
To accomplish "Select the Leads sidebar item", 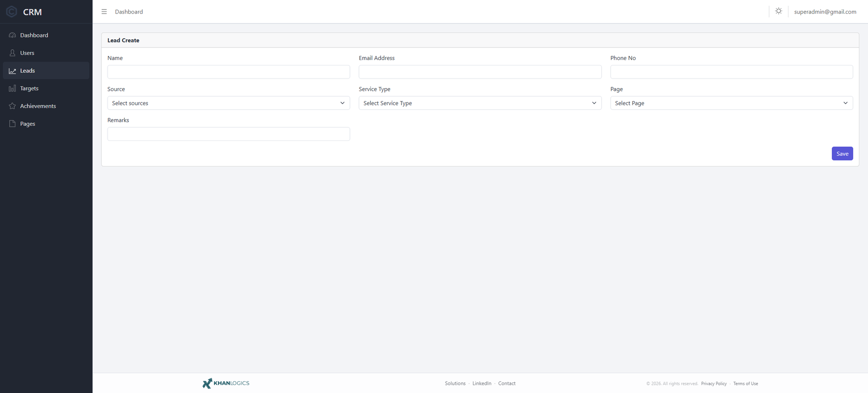I will (x=46, y=70).
